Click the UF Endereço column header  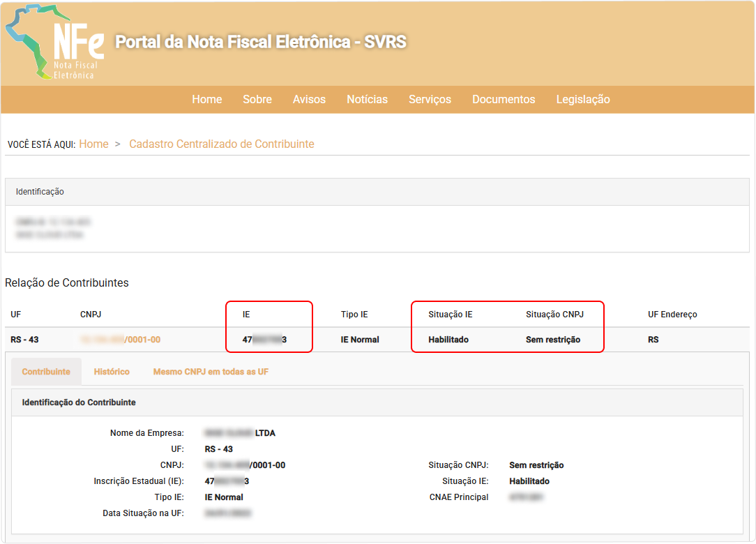coord(672,315)
